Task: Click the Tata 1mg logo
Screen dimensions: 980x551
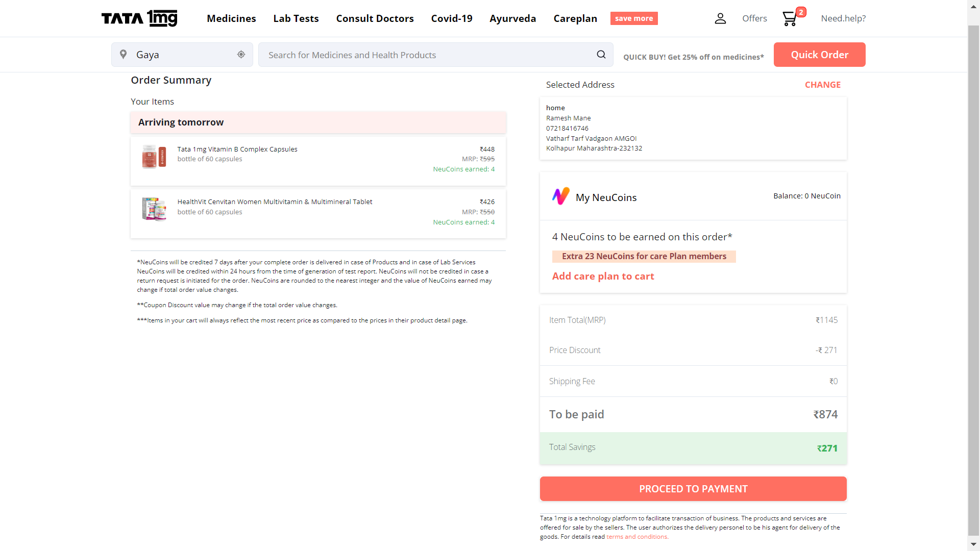Action: (x=139, y=18)
